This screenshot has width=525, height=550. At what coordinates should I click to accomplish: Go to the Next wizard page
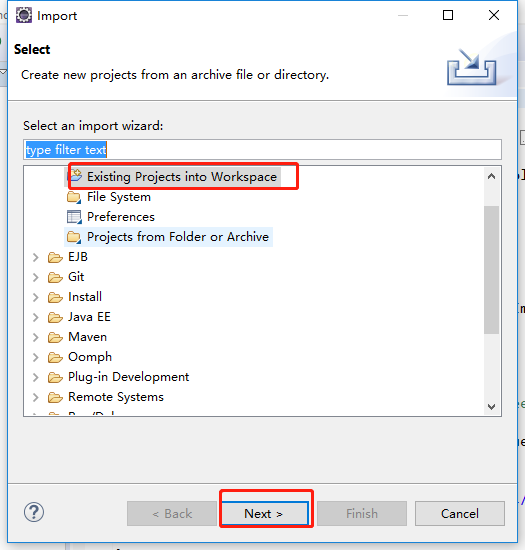click(x=265, y=514)
